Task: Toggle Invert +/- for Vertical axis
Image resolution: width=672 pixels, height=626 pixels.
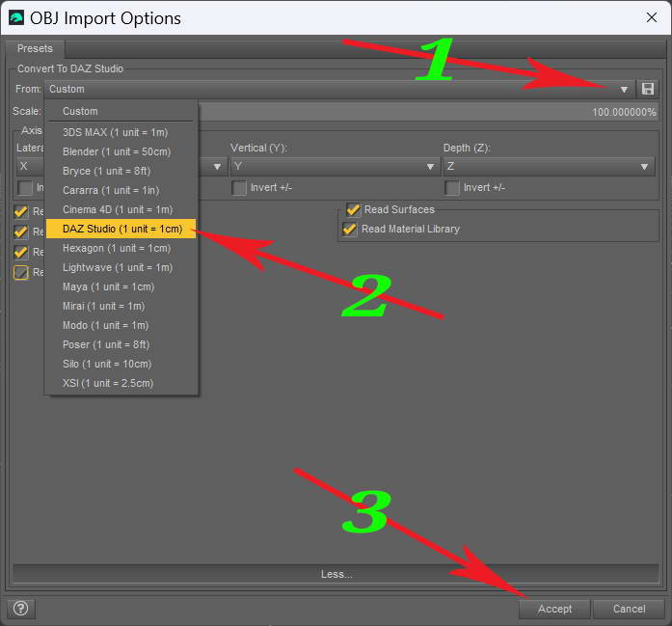Action: (239, 188)
